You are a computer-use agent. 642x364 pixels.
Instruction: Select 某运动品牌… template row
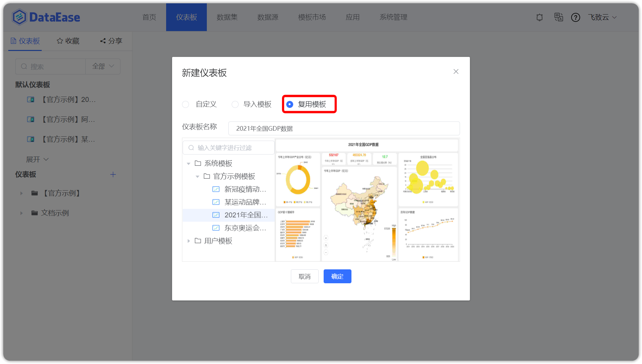[x=228, y=202]
